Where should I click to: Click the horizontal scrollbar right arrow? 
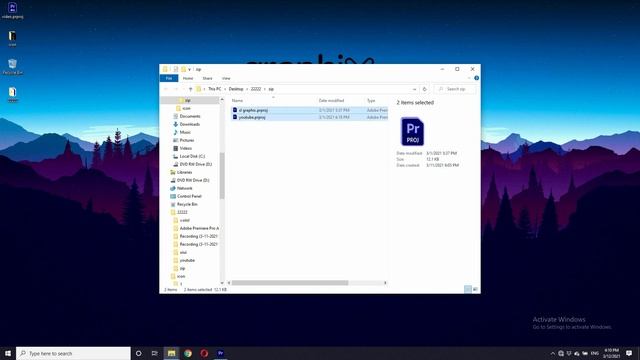[x=385, y=283]
